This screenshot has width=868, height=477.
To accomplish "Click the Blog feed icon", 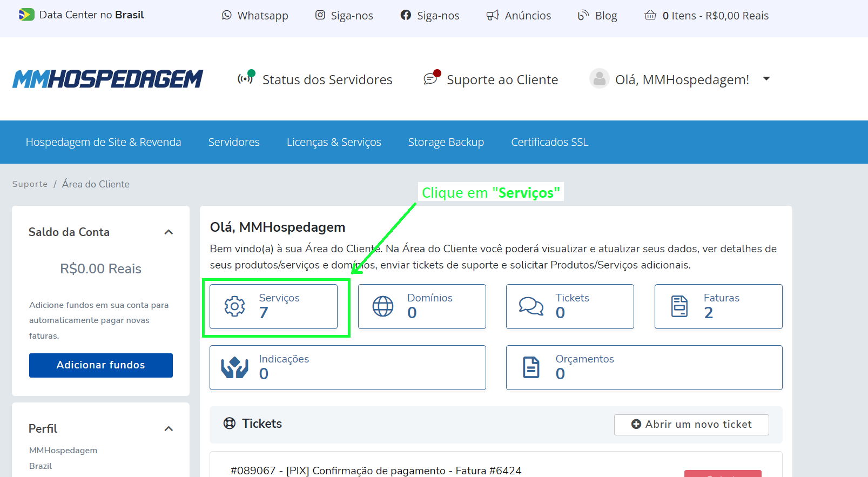I will point(583,15).
